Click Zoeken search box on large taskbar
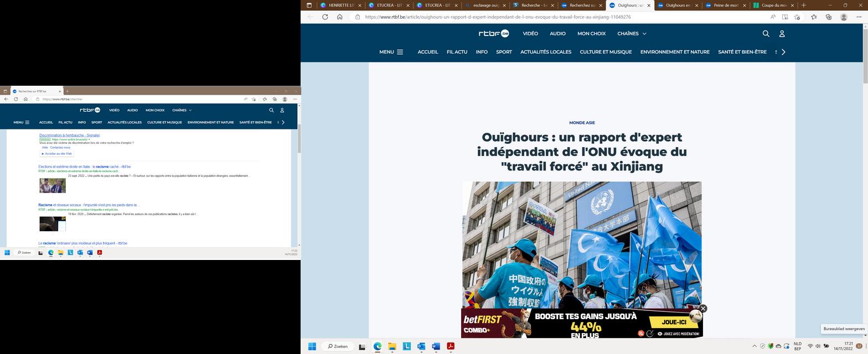 [x=337, y=346]
